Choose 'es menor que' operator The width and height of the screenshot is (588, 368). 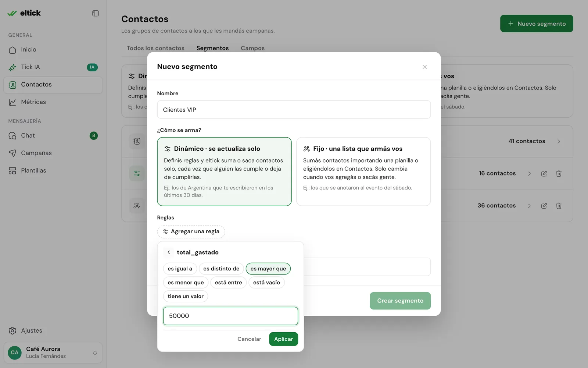pos(186,283)
